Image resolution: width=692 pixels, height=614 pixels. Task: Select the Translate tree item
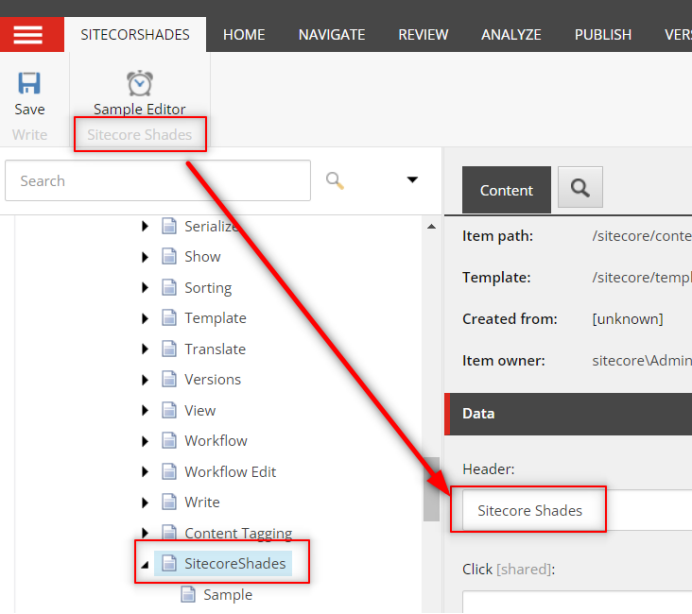pos(215,349)
